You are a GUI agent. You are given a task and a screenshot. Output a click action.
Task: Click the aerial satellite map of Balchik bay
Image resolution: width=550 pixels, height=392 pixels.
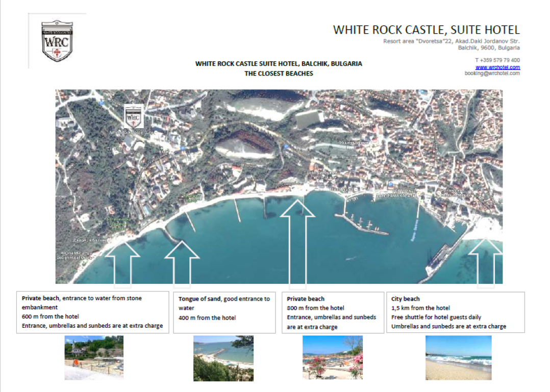coord(279,186)
